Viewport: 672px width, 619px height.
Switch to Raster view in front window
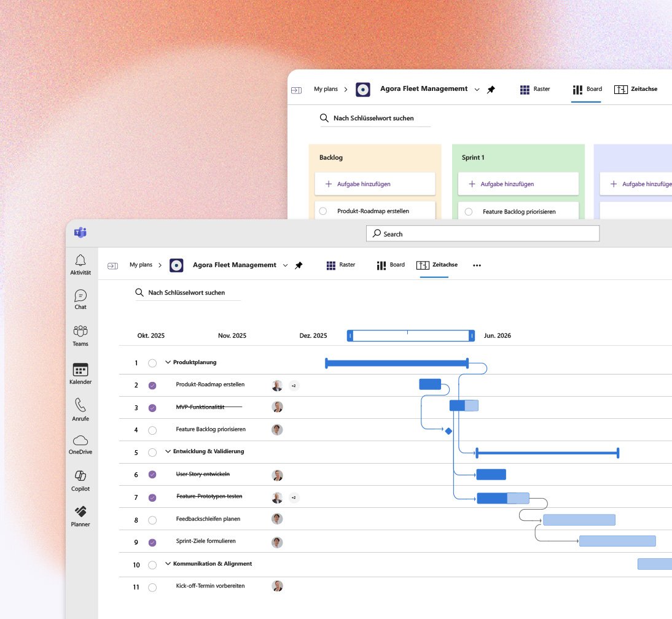tap(340, 265)
